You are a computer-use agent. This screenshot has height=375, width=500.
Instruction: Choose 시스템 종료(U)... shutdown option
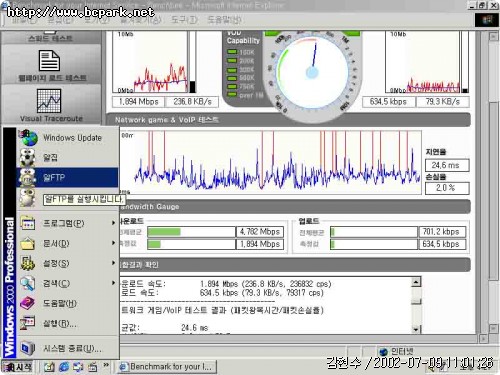(x=68, y=348)
